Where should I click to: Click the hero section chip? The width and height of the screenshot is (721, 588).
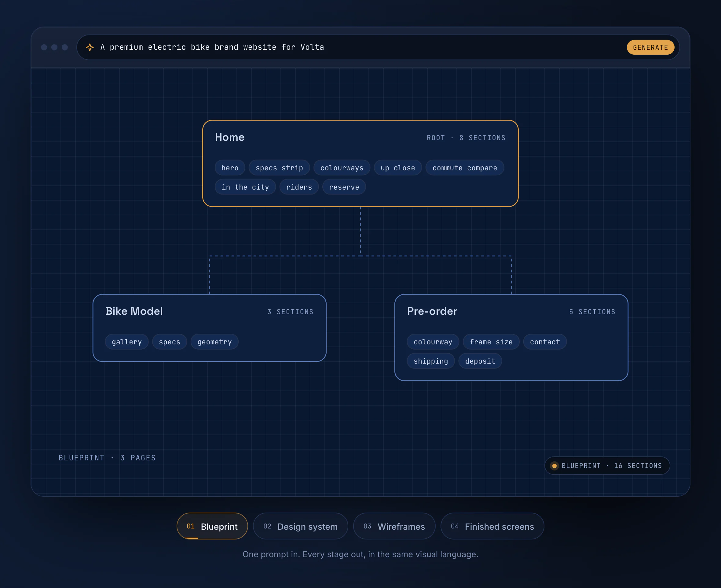pos(230,168)
